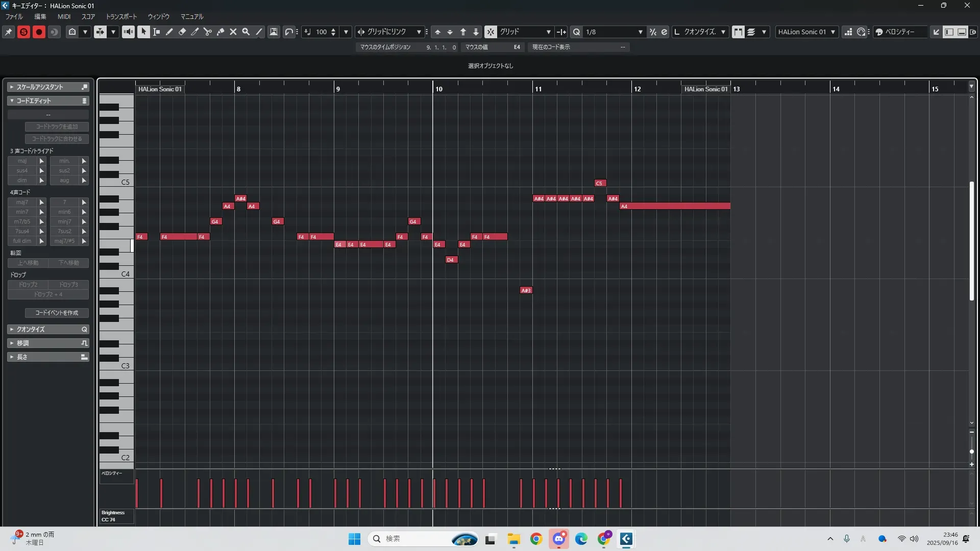Viewport: 980px width, 551px height.
Task: Select the Line draw tool
Action: (259, 32)
